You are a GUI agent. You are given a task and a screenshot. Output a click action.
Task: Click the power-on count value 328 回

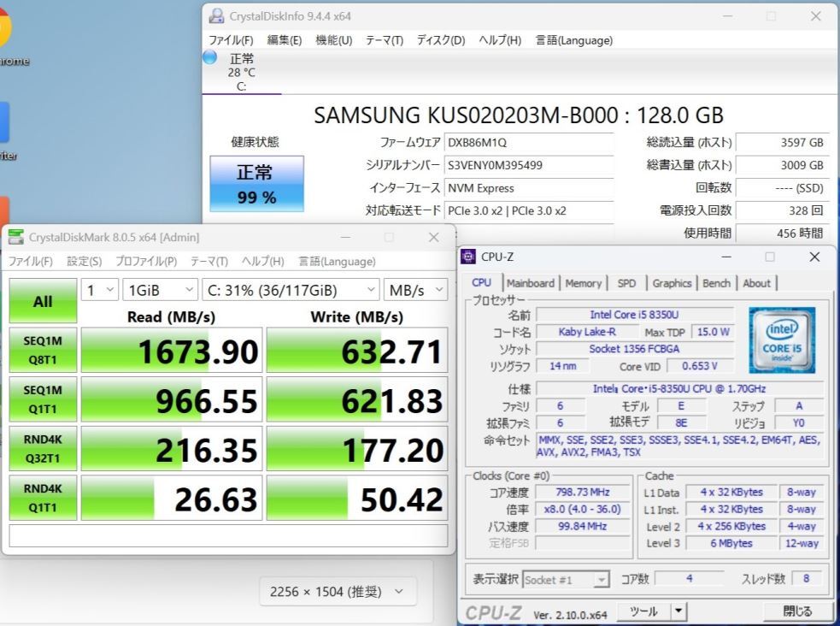(x=782, y=210)
